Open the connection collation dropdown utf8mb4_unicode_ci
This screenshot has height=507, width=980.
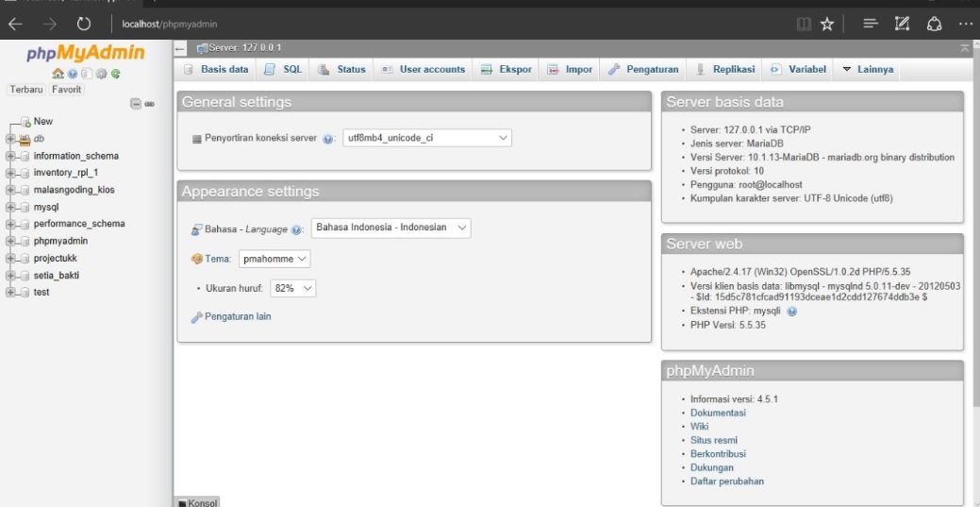click(427, 139)
